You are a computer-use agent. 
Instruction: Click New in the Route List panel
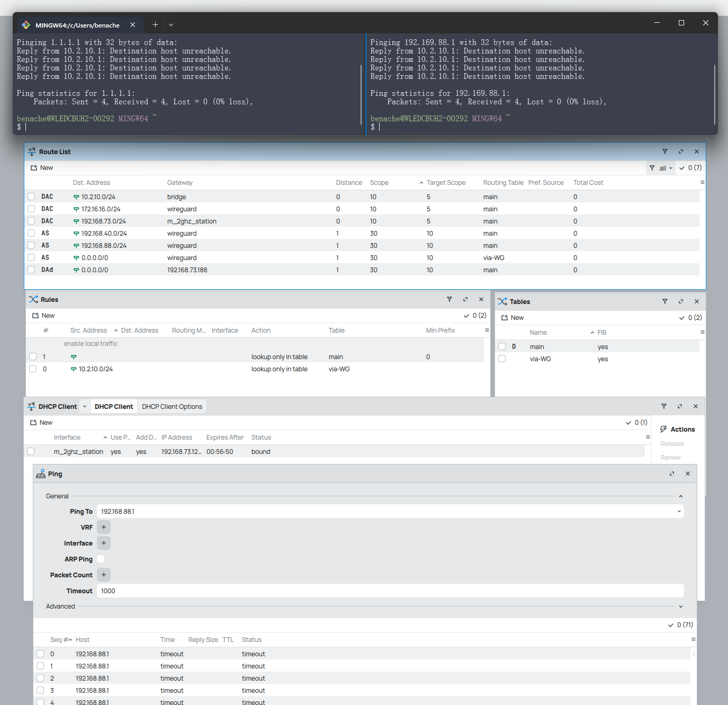pyautogui.click(x=42, y=167)
